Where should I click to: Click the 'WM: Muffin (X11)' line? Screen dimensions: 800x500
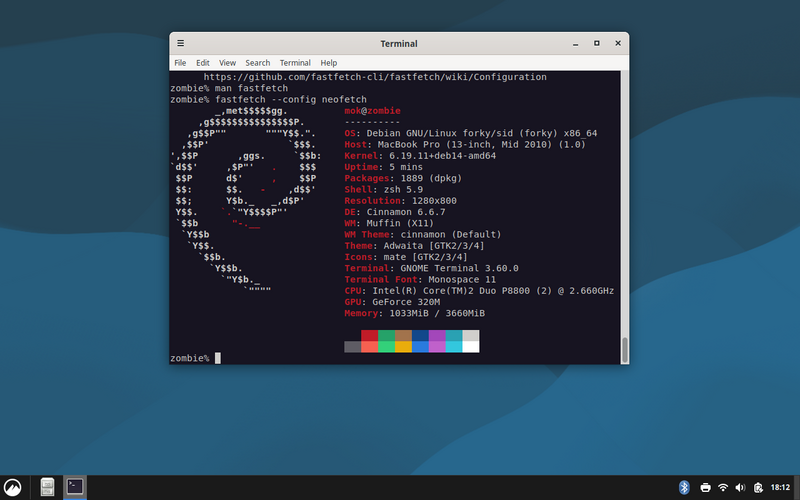[x=389, y=223]
